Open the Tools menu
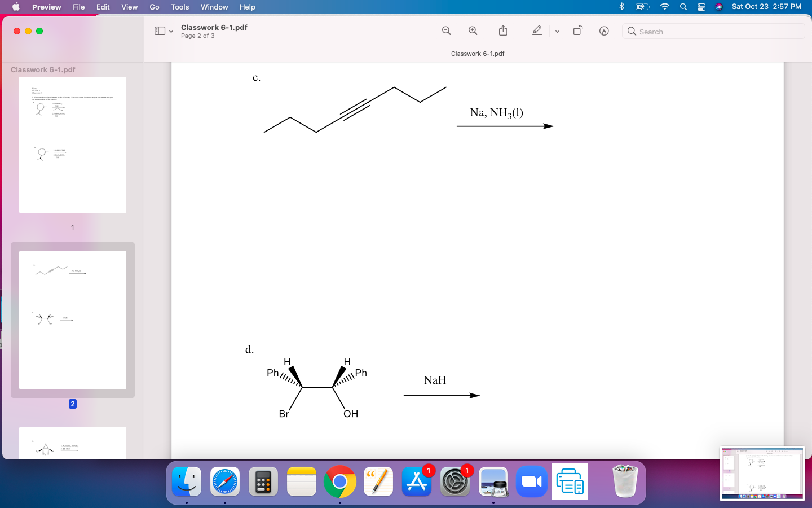Viewport: 812px width, 508px height. pyautogui.click(x=179, y=7)
